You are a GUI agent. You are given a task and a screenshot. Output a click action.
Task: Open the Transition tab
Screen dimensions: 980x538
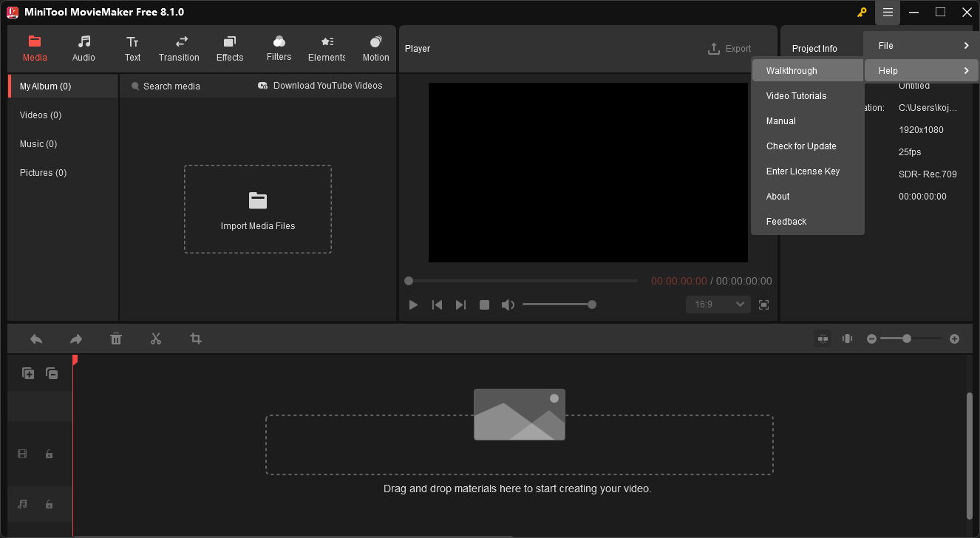click(x=179, y=49)
